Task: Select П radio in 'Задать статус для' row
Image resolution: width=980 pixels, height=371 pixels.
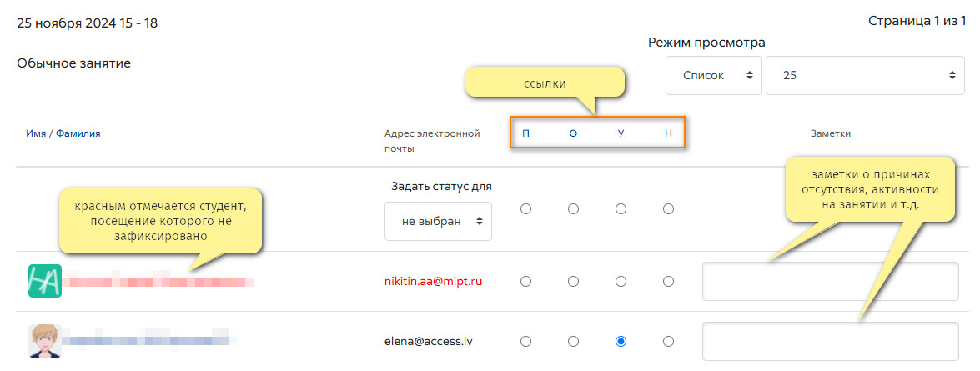Action: [x=525, y=209]
